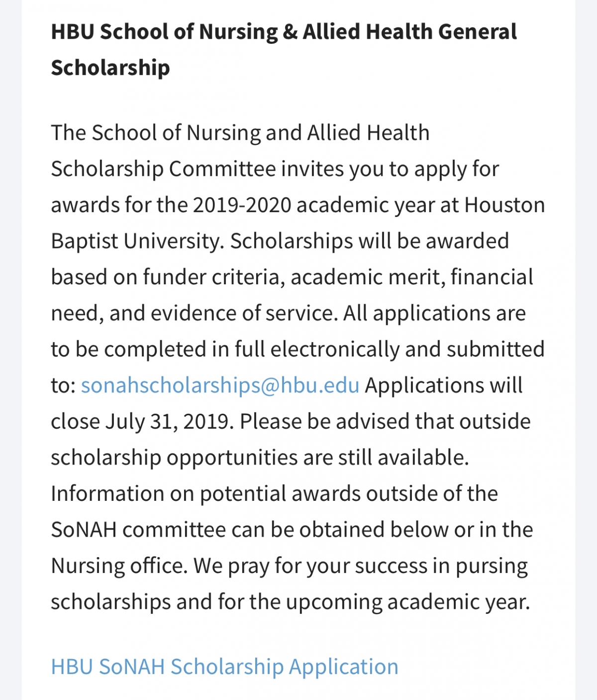Click the sentence We pray for your success
The image size is (597, 700).
click(x=310, y=566)
